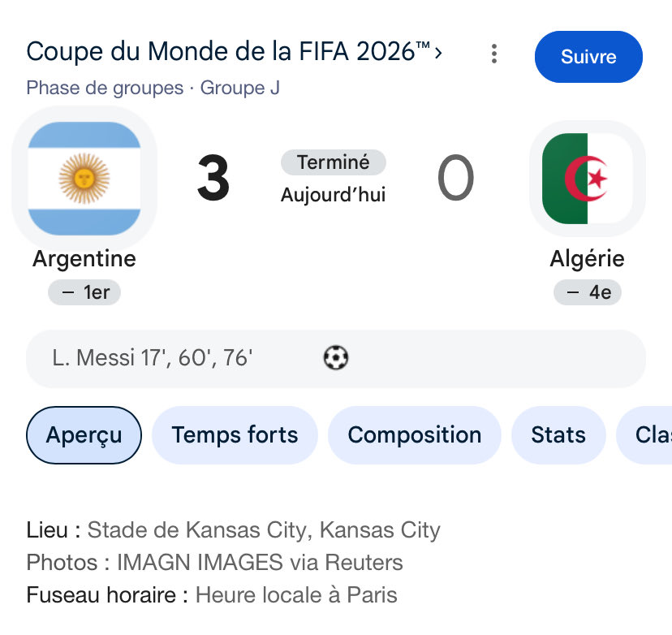Click the Argentina flag icon

[x=84, y=179]
